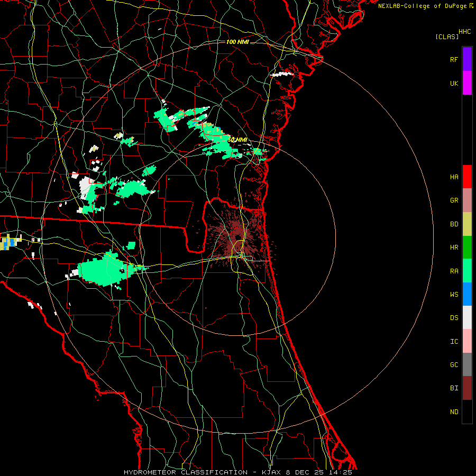Click the HR legend label

coord(454,248)
